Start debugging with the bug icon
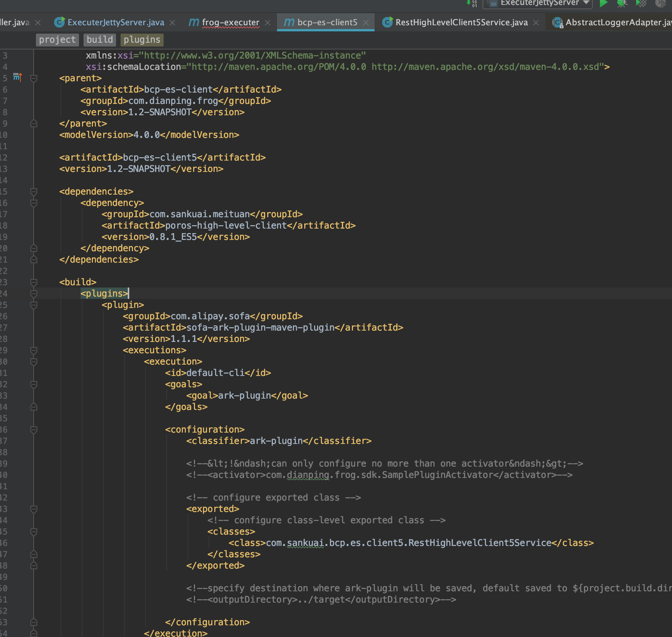672x637 pixels. (622, 4)
